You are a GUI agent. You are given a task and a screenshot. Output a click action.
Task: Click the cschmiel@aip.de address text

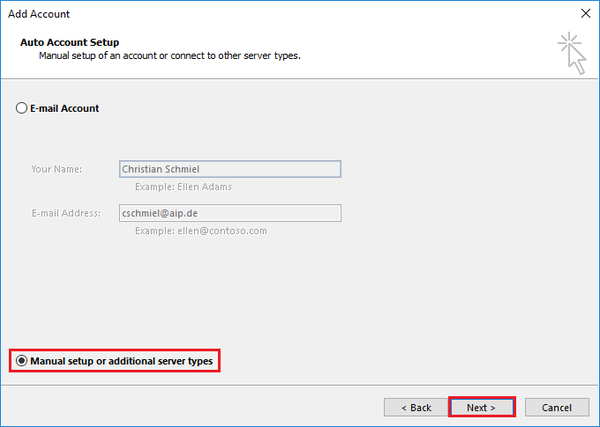click(x=157, y=213)
